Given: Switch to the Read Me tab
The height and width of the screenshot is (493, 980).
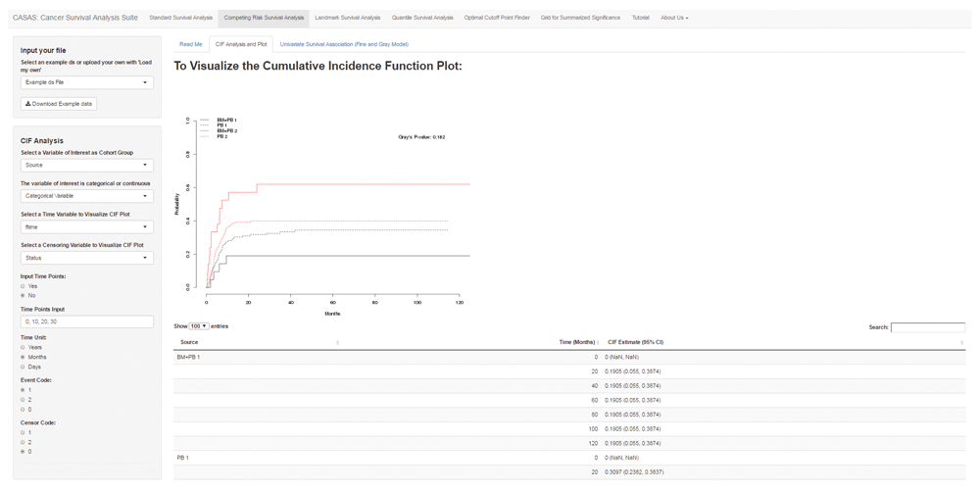Looking at the screenshot, I should [x=190, y=44].
